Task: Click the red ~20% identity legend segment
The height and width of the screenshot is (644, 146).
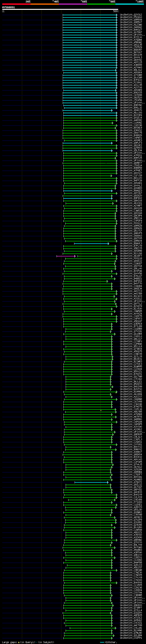Action: 16,4
